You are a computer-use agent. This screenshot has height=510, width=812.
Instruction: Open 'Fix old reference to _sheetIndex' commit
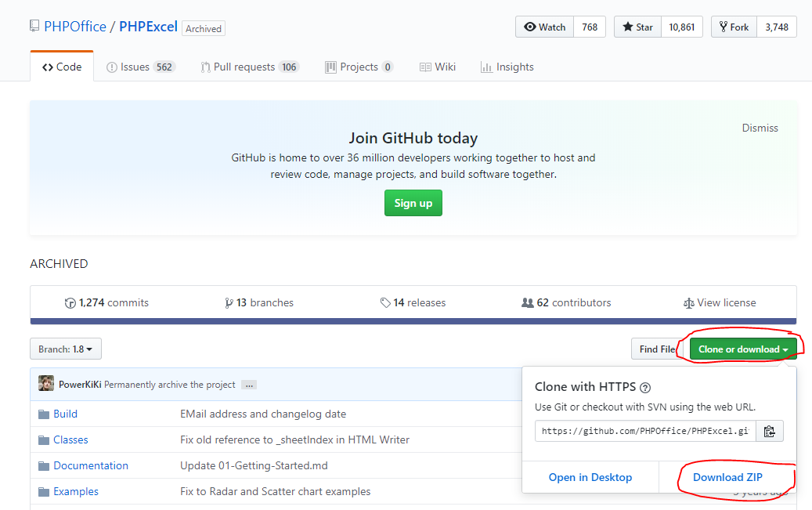[x=294, y=440]
